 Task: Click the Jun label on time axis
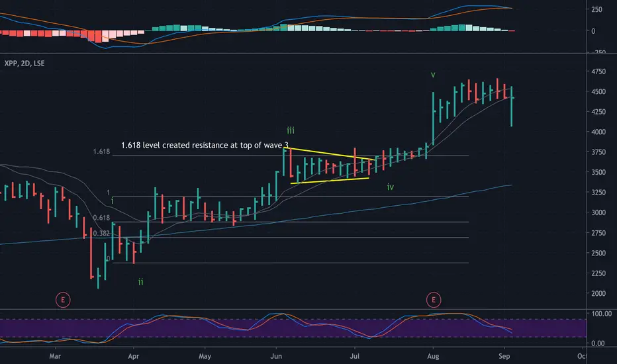coord(276,356)
